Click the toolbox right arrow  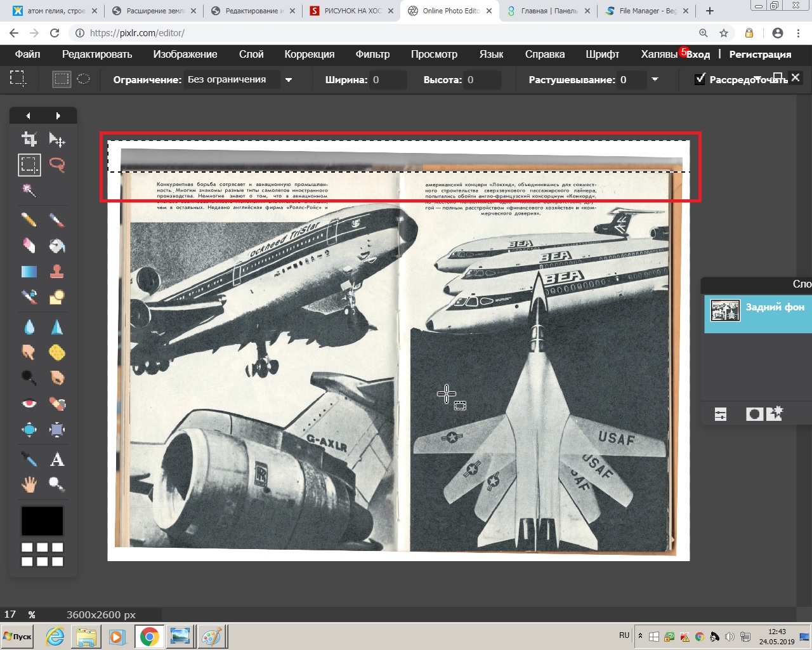58,116
